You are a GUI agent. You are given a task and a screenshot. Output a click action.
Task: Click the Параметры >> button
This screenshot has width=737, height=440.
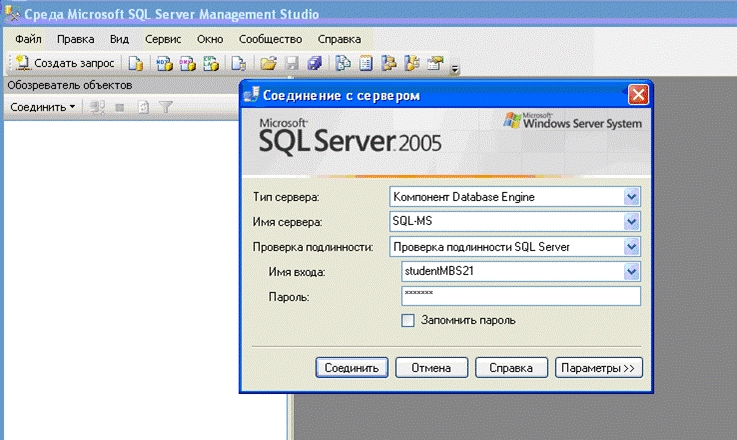pyautogui.click(x=598, y=368)
